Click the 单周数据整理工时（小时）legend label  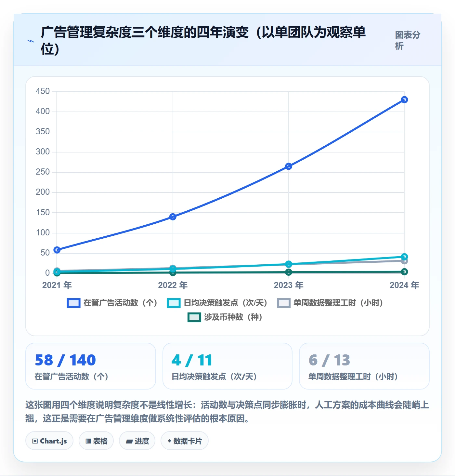tap(338, 303)
